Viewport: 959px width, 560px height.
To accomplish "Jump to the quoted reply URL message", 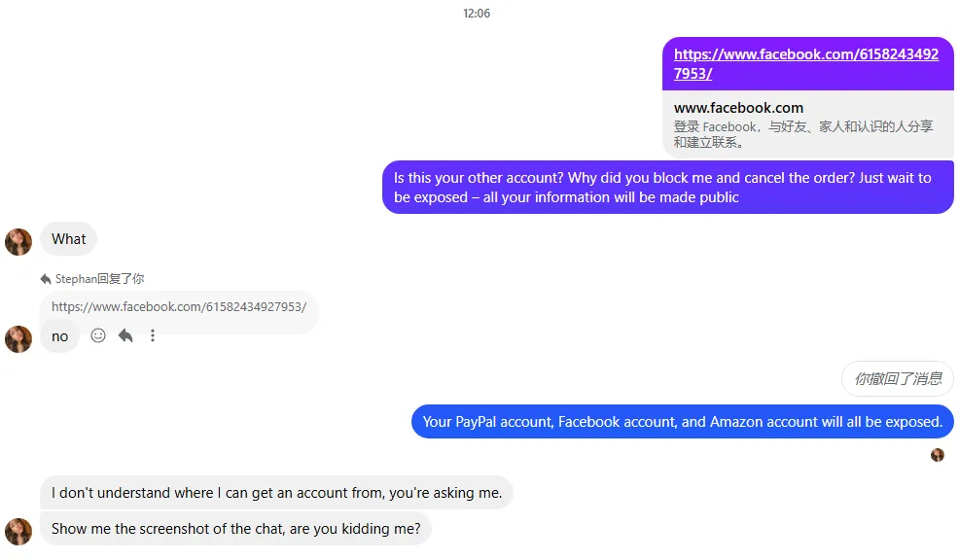I will [x=179, y=307].
